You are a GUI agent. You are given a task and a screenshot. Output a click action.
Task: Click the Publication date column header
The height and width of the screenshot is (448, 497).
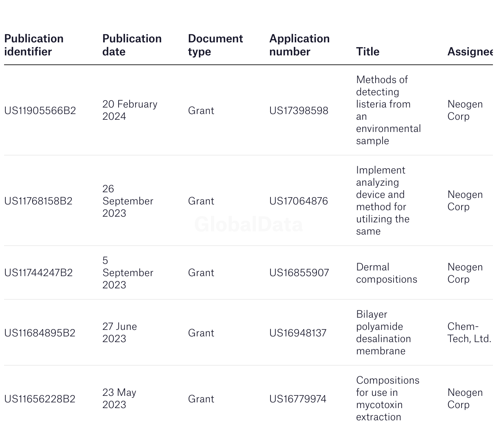tap(132, 45)
